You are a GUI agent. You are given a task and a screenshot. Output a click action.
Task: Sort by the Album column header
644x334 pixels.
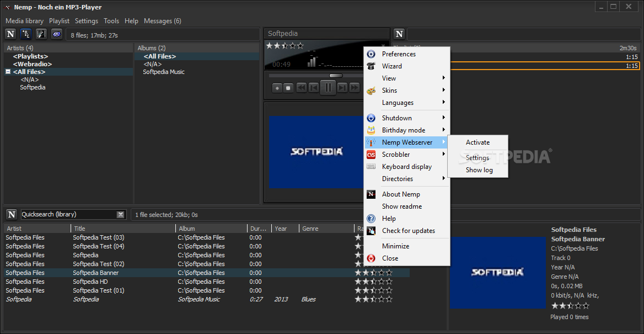point(211,229)
